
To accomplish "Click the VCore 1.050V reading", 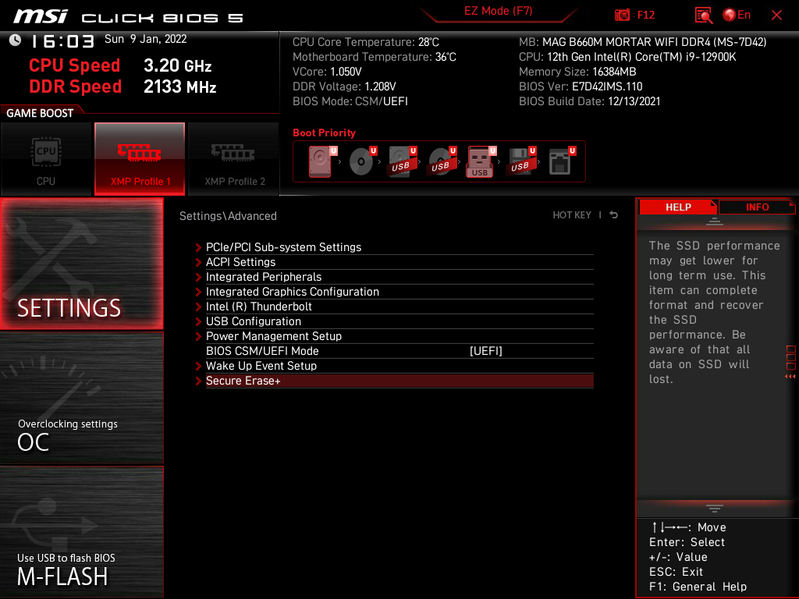I will (x=327, y=71).
